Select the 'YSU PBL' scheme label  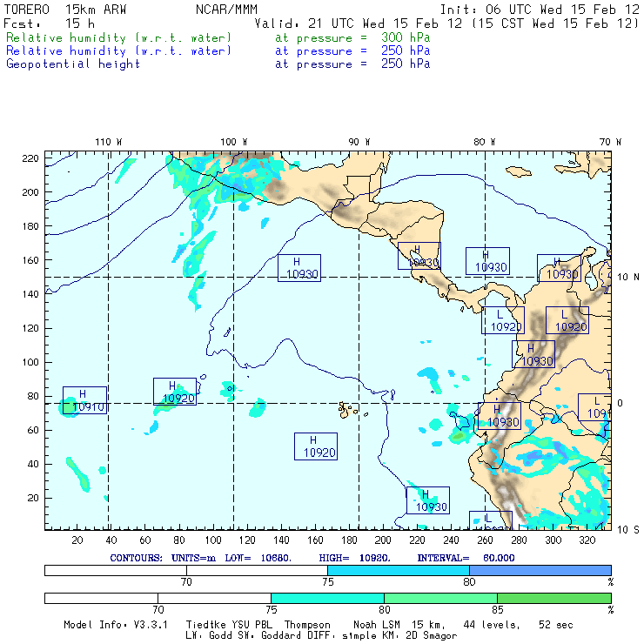(x=252, y=625)
